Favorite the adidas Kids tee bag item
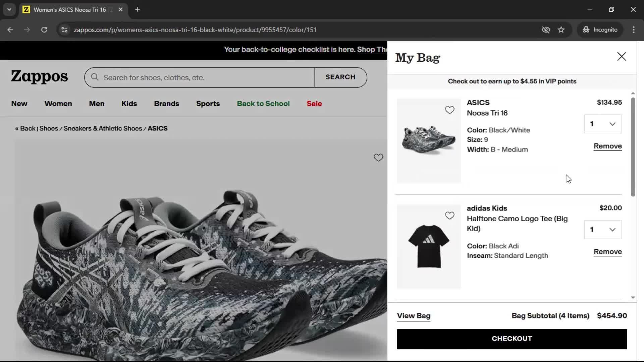Image resolution: width=644 pixels, height=362 pixels. pos(449,216)
